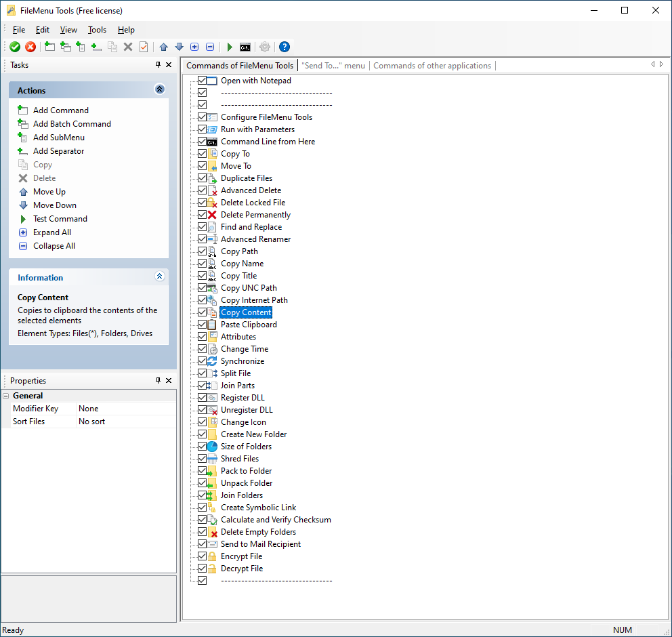This screenshot has height=637, width=672.
Task: Click the toggle-check toolbar icon next to Delete
Action: point(144,47)
